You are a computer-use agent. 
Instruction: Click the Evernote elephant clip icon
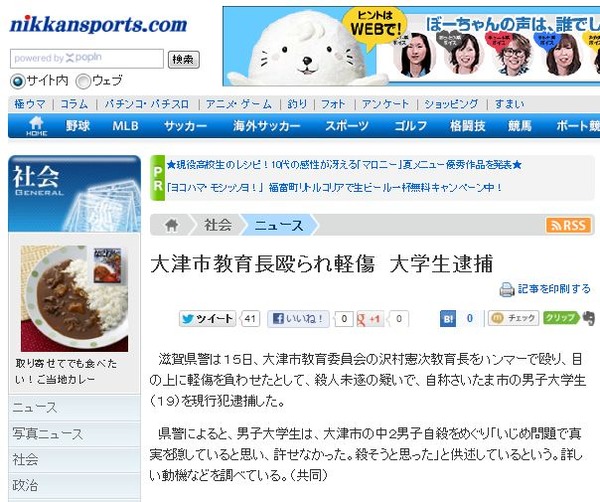(x=589, y=318)
